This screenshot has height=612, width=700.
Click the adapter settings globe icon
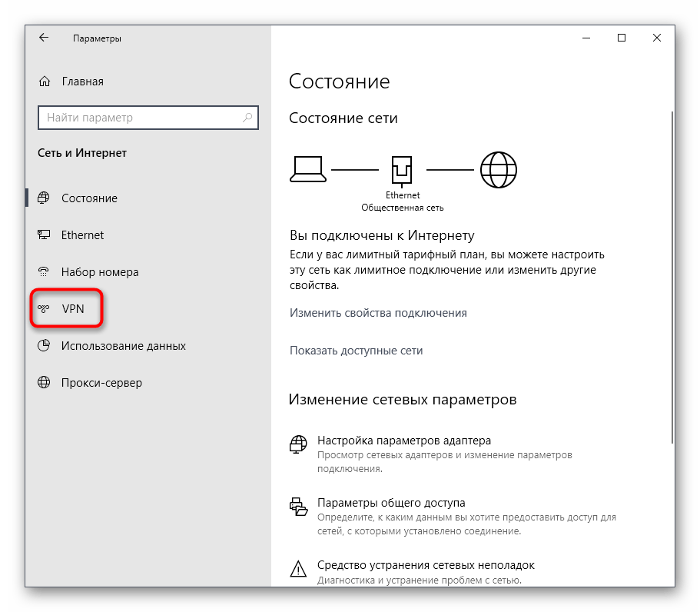[298, 445]
